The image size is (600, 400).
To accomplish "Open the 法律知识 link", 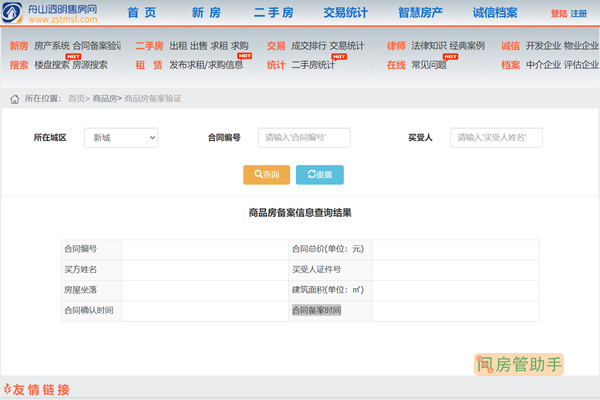I will tap(429, 46).
